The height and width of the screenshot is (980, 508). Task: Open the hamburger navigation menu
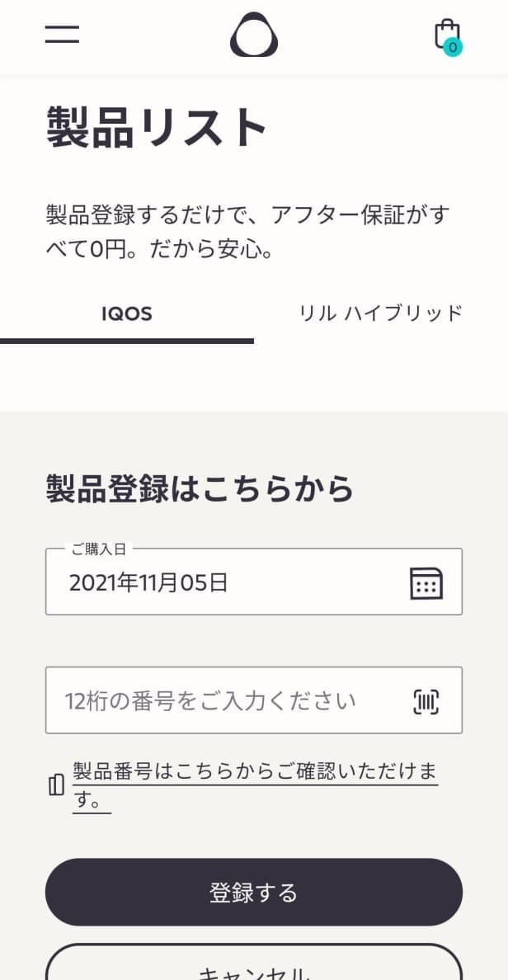62,34
